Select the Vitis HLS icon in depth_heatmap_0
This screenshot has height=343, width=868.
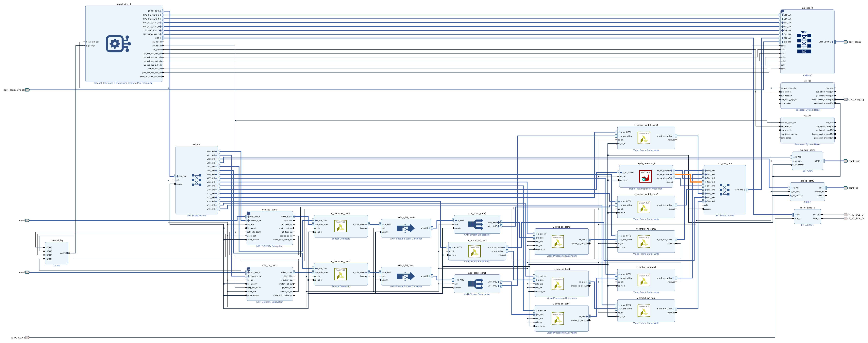(x=645, y=176)
